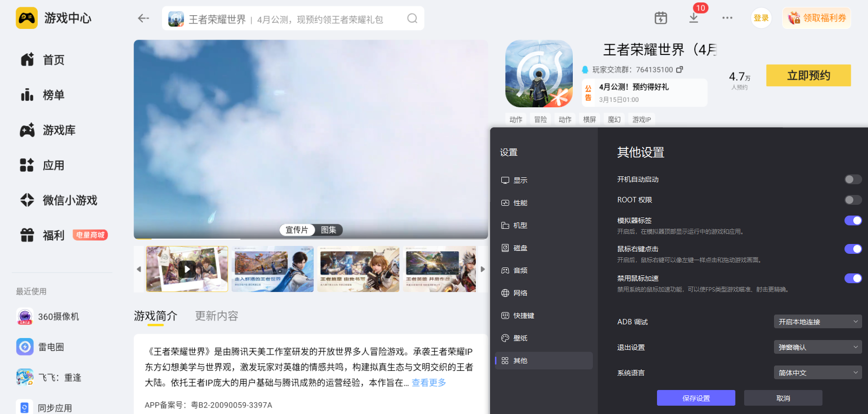Viewport: 868px width, 414px height.
Task: Click the 游戏中心 logo icon
Action: 27,18
